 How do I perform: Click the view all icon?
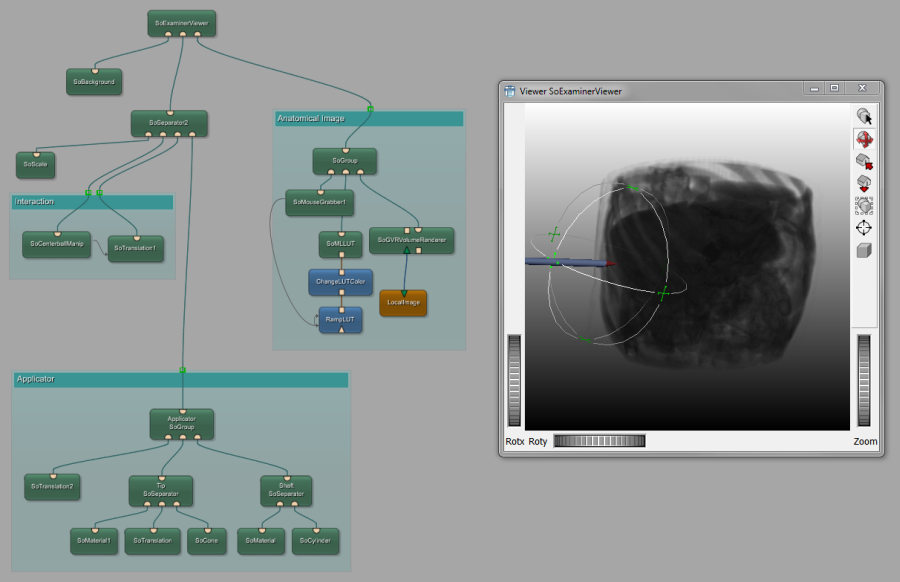864,206
